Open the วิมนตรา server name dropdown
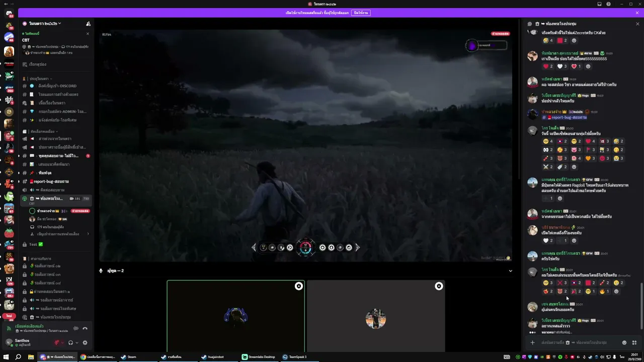Image resolution: width=644 pixels, height=362 pixels. point(44,24)
